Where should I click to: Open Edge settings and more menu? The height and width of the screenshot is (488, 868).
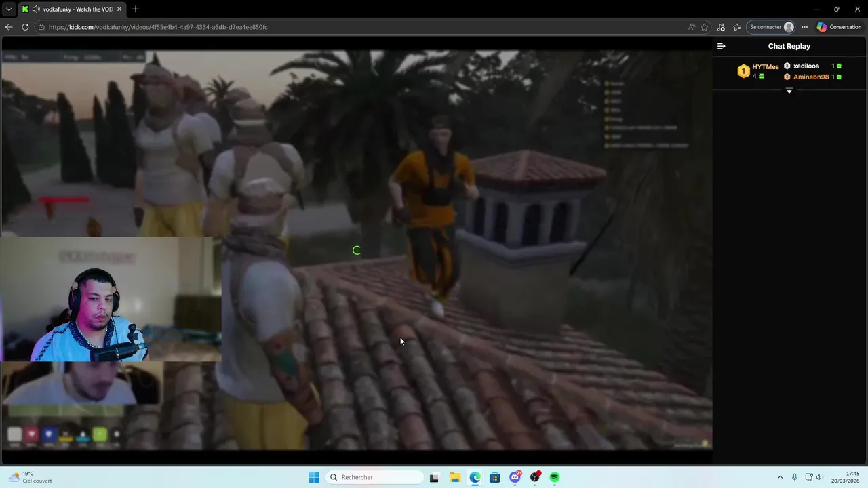tap(804, 27)
